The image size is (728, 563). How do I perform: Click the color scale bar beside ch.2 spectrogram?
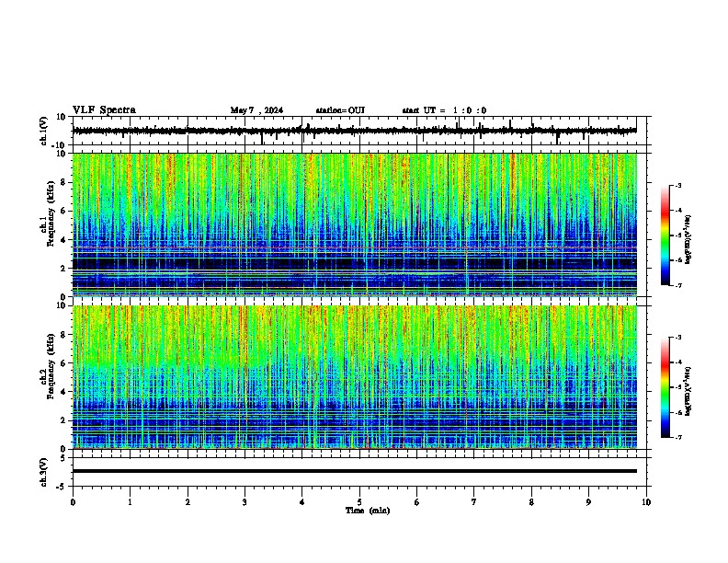click(665, 387)
